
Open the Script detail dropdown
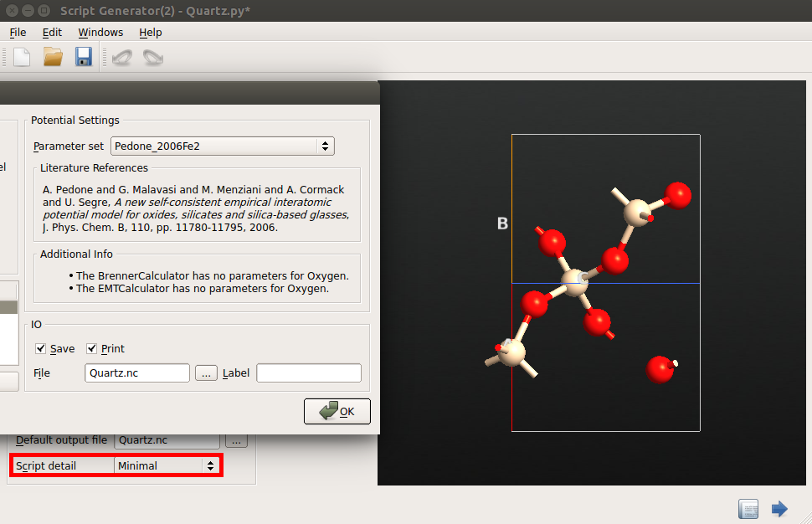167,465
